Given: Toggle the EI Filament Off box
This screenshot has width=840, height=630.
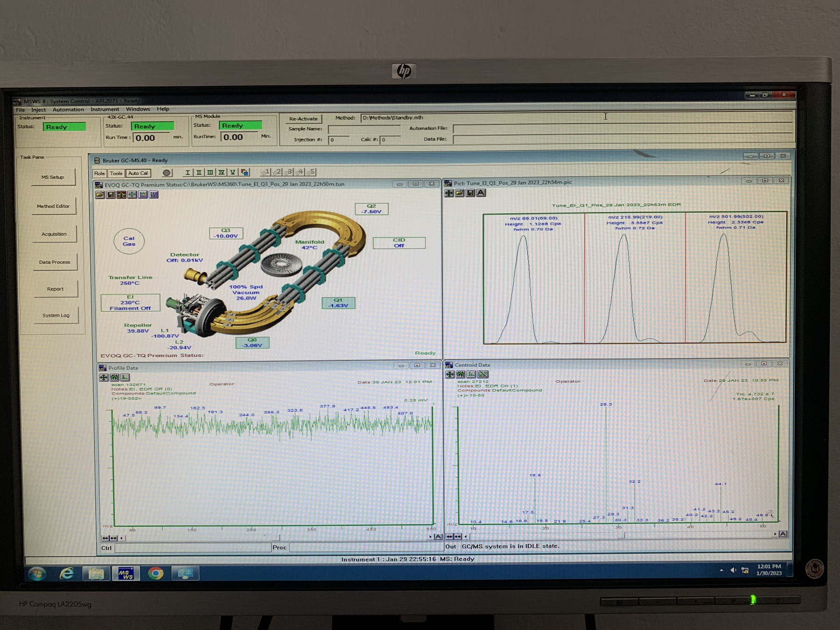Looking at the screenshot, I should (130, 302).
